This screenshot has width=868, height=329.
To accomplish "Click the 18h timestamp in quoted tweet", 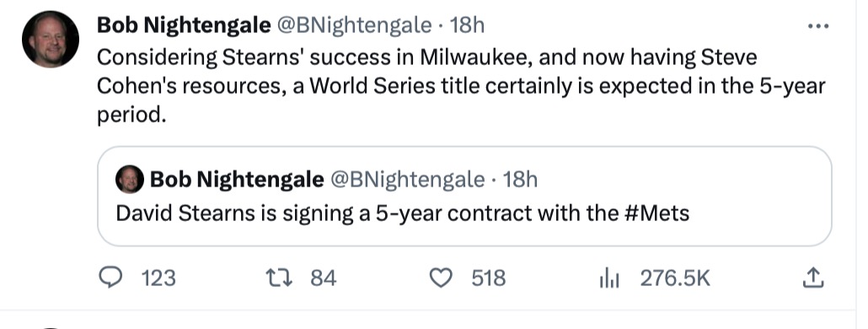I will (x=520, y=180).
